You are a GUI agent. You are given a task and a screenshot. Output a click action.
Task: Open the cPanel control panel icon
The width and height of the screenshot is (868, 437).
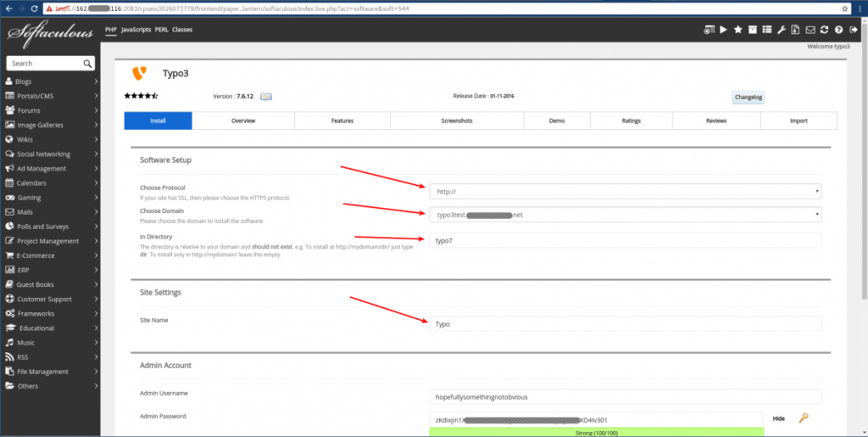click(x=709, y=30)
